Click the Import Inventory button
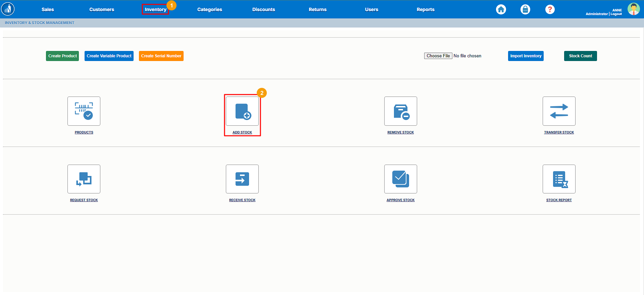The width and height of the screenshot is (644, 295). click(x=526, y=56)
